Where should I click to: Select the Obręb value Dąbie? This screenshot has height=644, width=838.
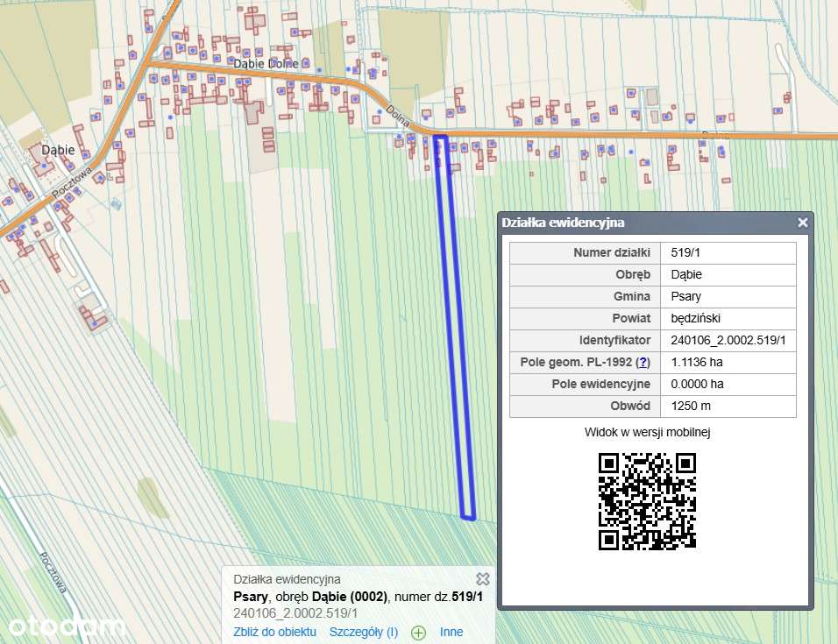686,274
